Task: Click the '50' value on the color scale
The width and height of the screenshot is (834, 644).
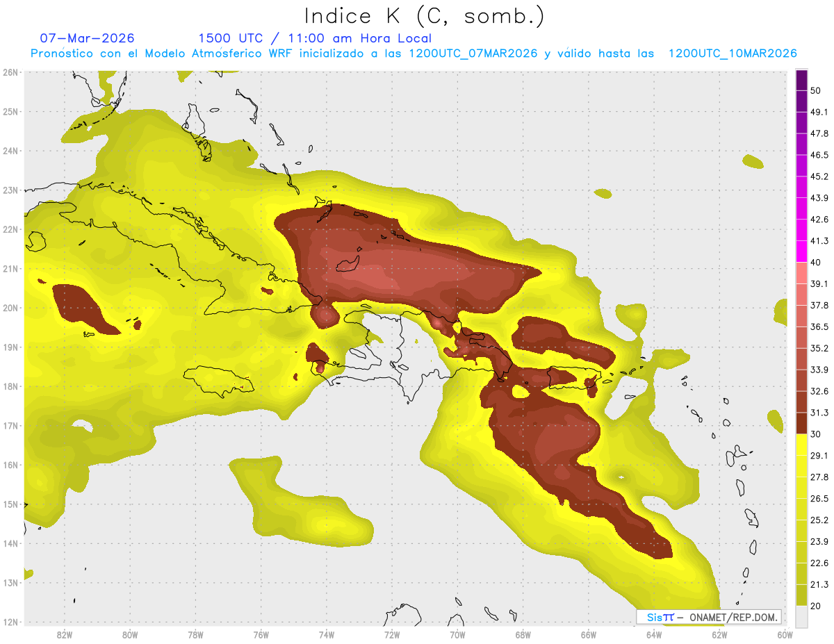Action: click(x=815, y=91)
